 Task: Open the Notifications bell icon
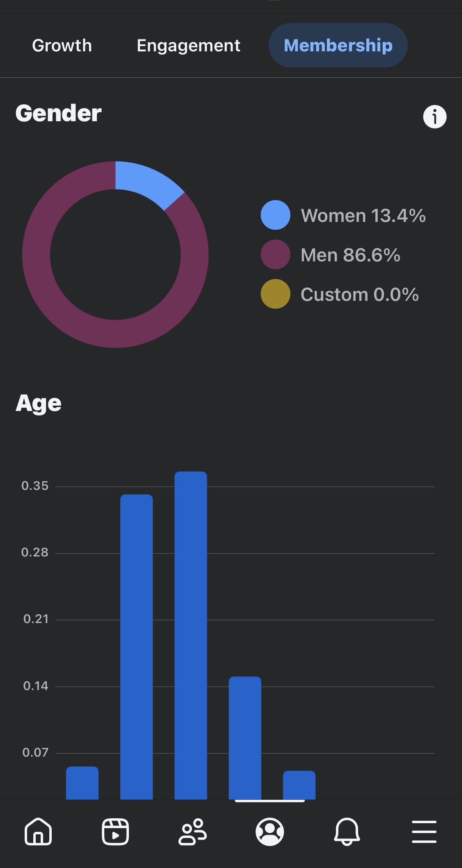(x=347, y=831)
